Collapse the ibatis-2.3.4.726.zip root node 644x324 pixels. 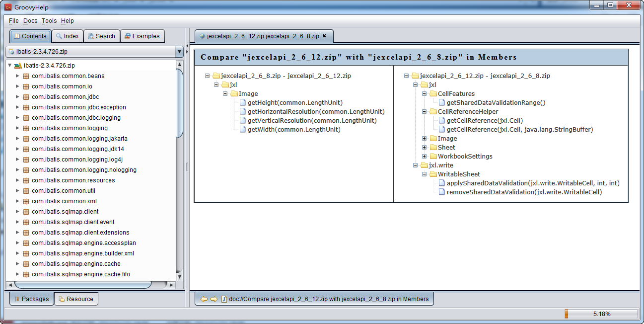[x=9, y=66]
